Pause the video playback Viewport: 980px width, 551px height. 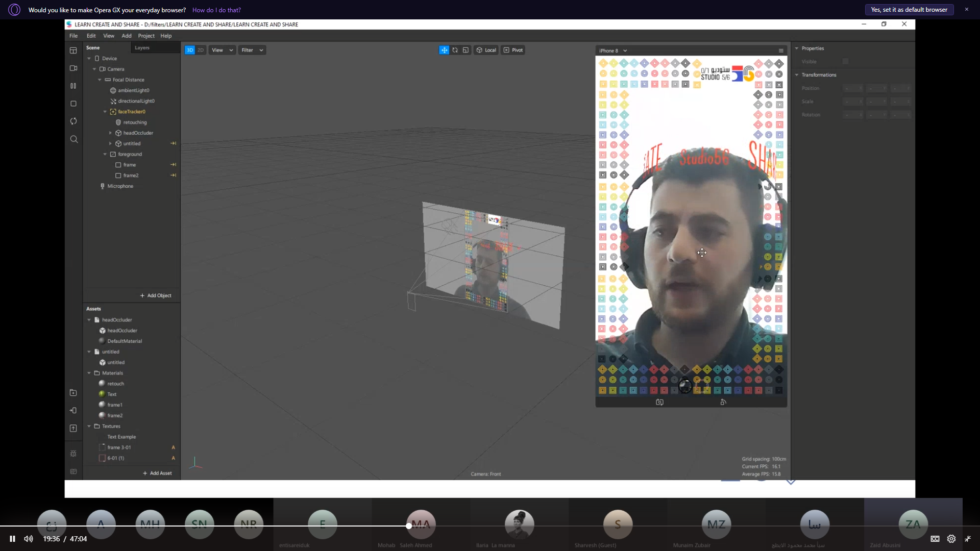click(x=12, y=539)
